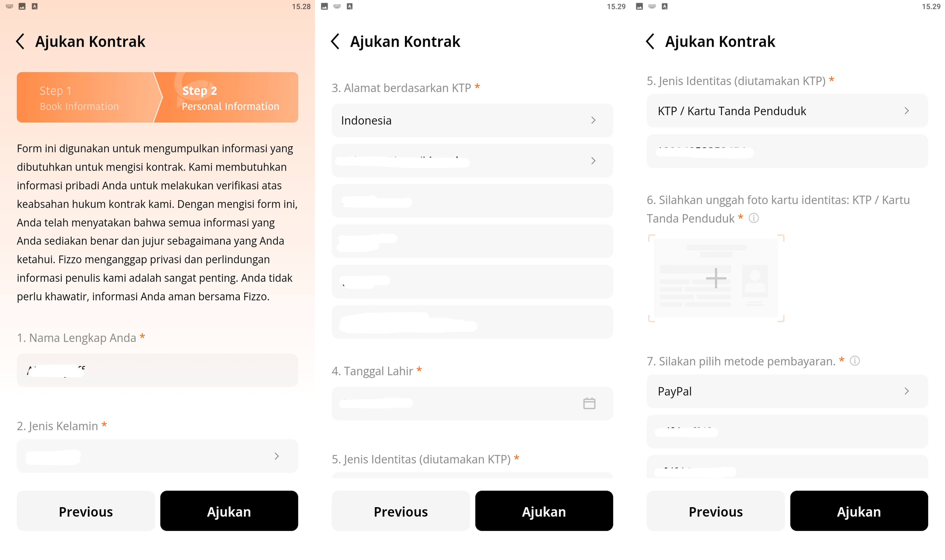Click the Nama Lengkap Anda text field
Screen dimensions: 945x560
tap(157, 370)
